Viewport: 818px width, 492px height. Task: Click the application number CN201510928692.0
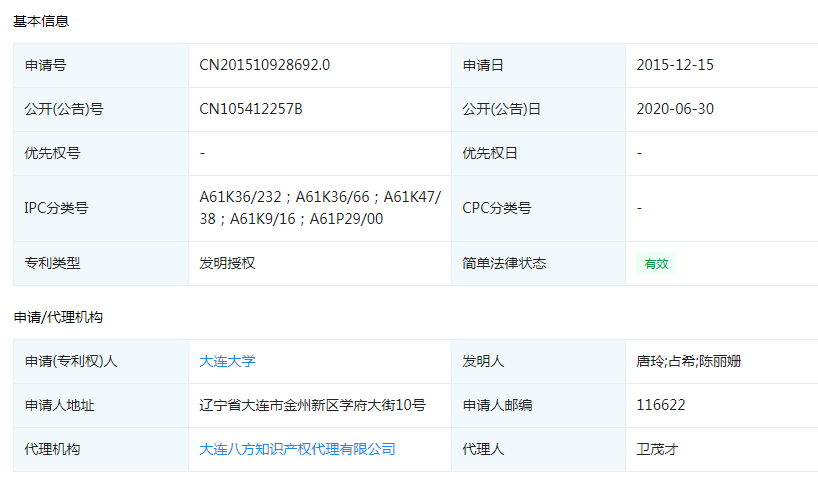[x=264, y=65]
